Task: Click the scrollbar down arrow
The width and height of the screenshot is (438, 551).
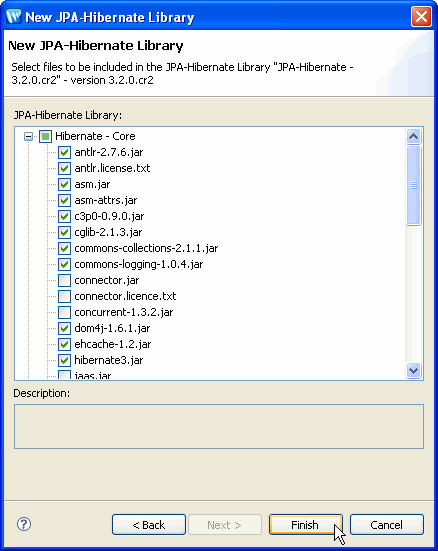Action: click(413, 370)
